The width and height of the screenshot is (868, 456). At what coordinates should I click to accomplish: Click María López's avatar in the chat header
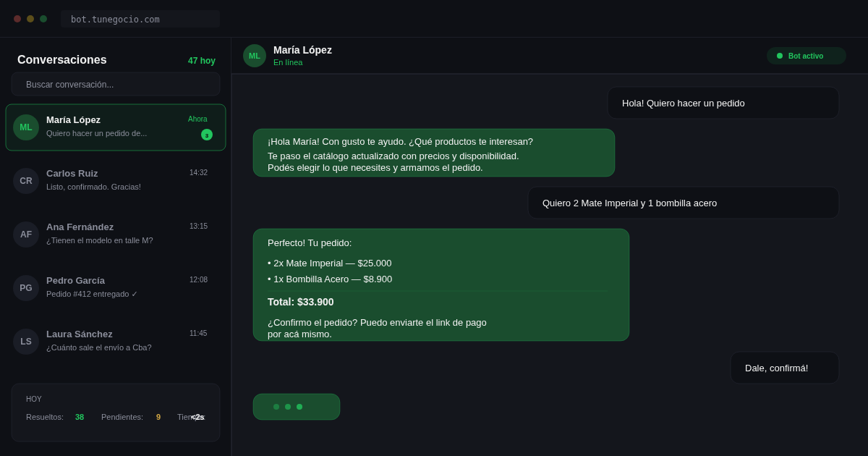[x=255, y=56]
